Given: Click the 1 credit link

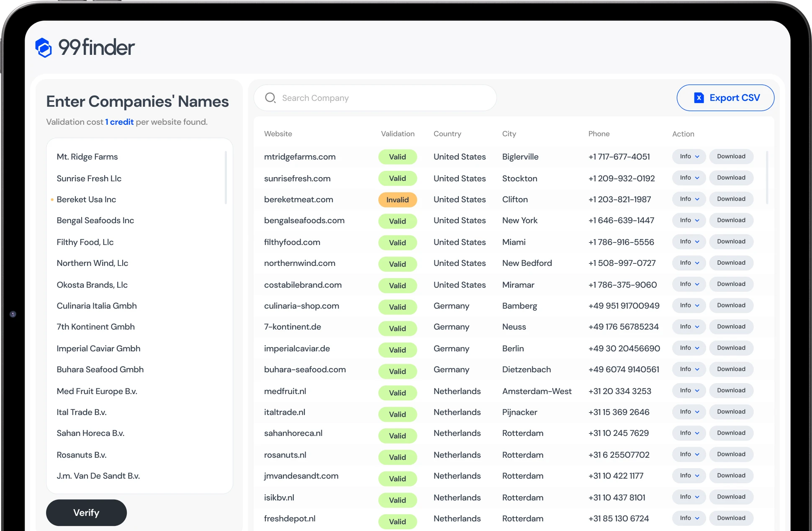Looking at the screenshot, I should (119, 122).
